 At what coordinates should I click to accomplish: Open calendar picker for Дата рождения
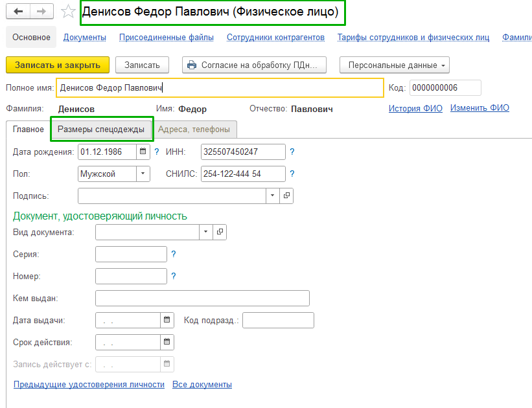143,152
